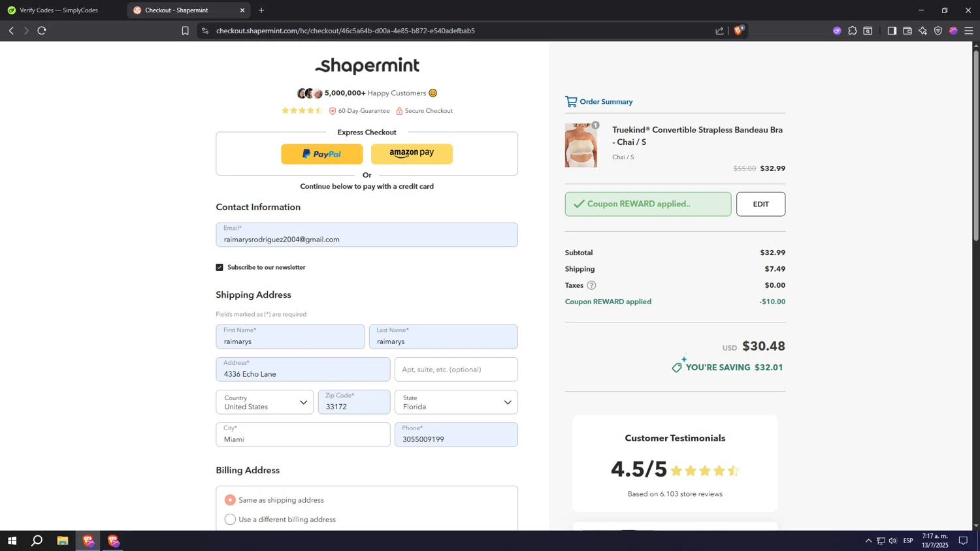This screenshot has height=551, width=980.
Task: Click the 60-Day-Guarantee badge
Action: (x=359, y=111)
